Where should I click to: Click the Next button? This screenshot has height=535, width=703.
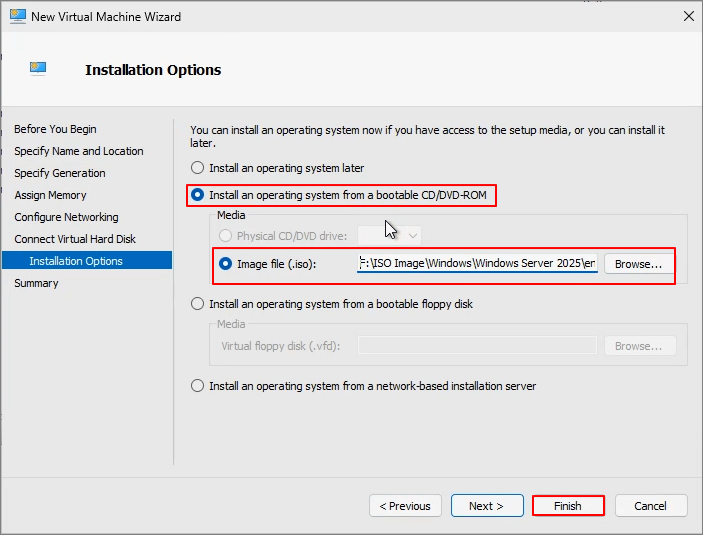point(487,506)
